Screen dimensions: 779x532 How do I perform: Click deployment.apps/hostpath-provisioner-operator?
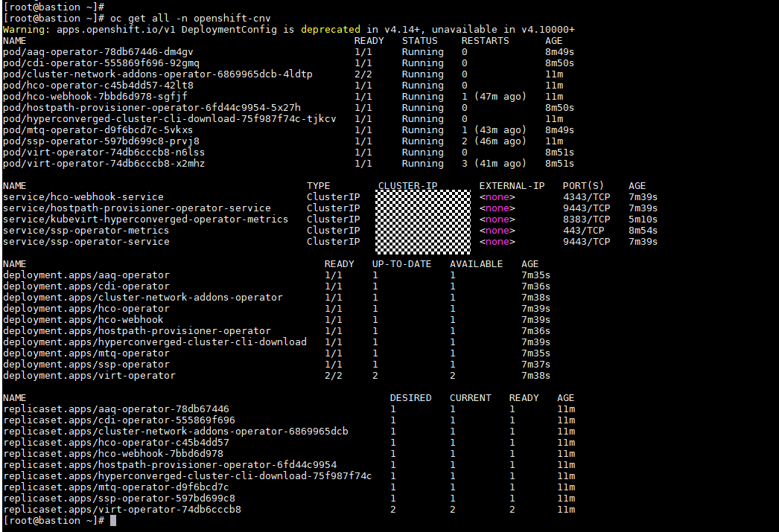(136, 331)
